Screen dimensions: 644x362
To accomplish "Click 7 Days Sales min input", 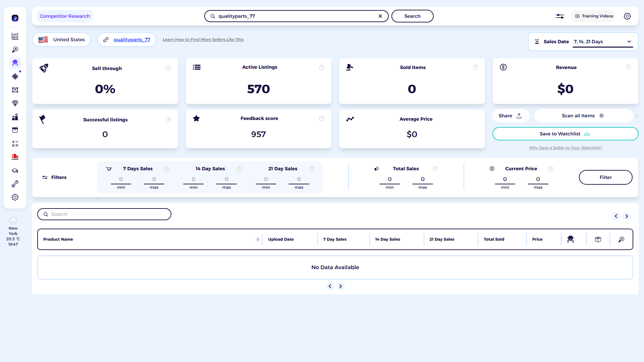I will coord(121,179).
